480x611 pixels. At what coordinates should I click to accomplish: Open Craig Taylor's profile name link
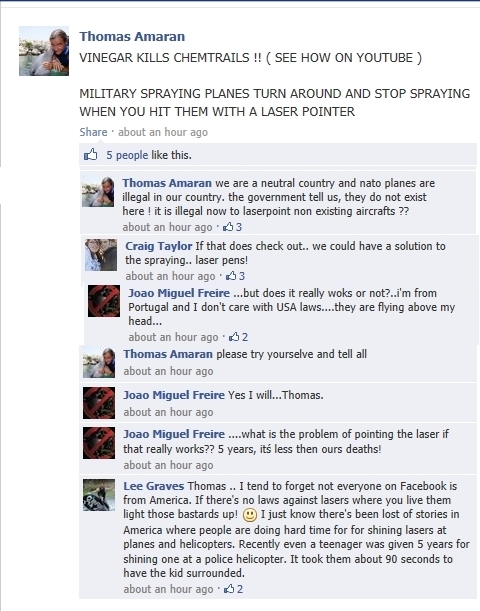pyautogui.click(x=159, y=246)
